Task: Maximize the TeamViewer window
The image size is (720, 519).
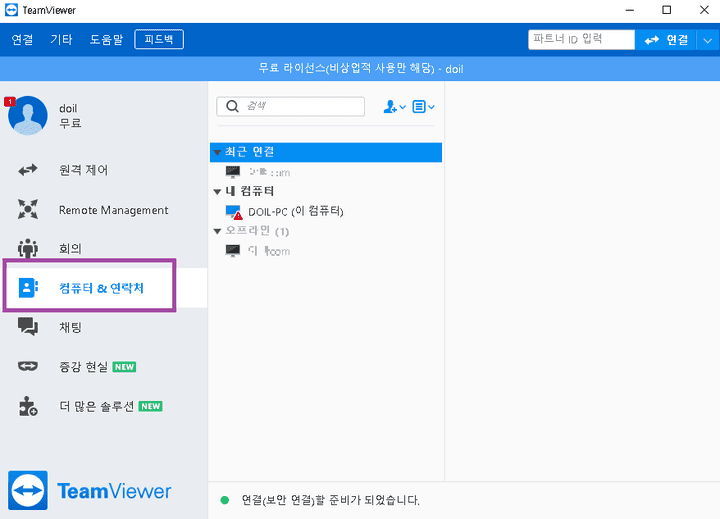Action: [x=666, y=10]
